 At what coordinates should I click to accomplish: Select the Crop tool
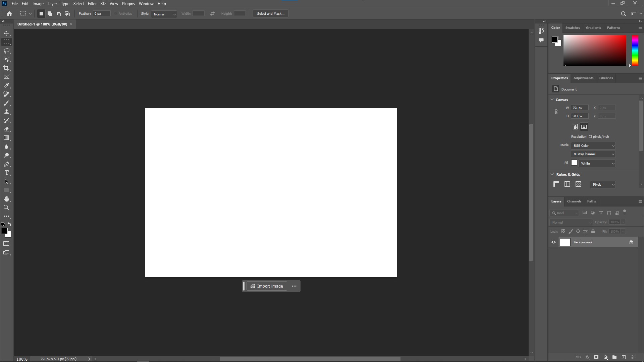[x=6, y=68]
